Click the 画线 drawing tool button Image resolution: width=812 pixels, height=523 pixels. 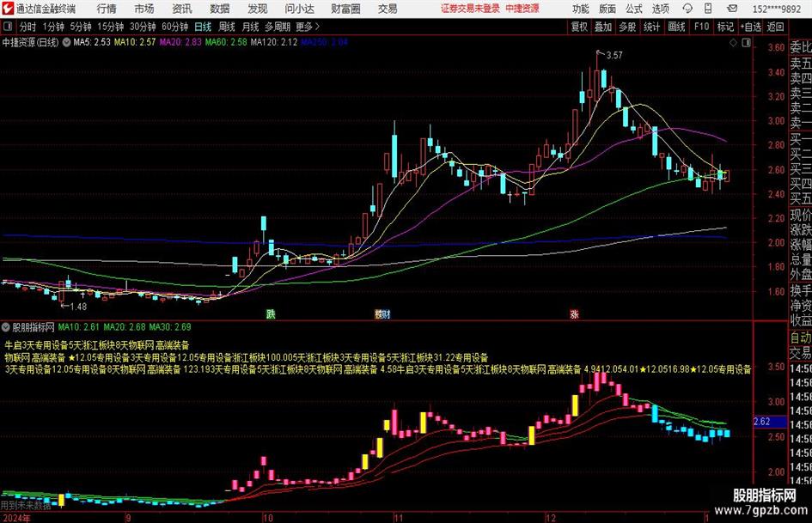[x=676, y=27]
